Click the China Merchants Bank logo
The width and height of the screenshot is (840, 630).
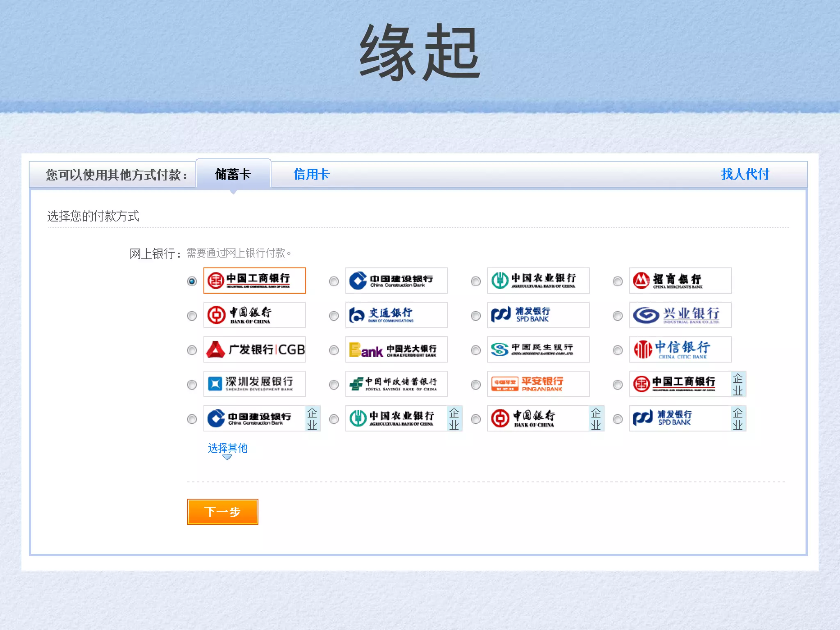click(x=680, y=281)
